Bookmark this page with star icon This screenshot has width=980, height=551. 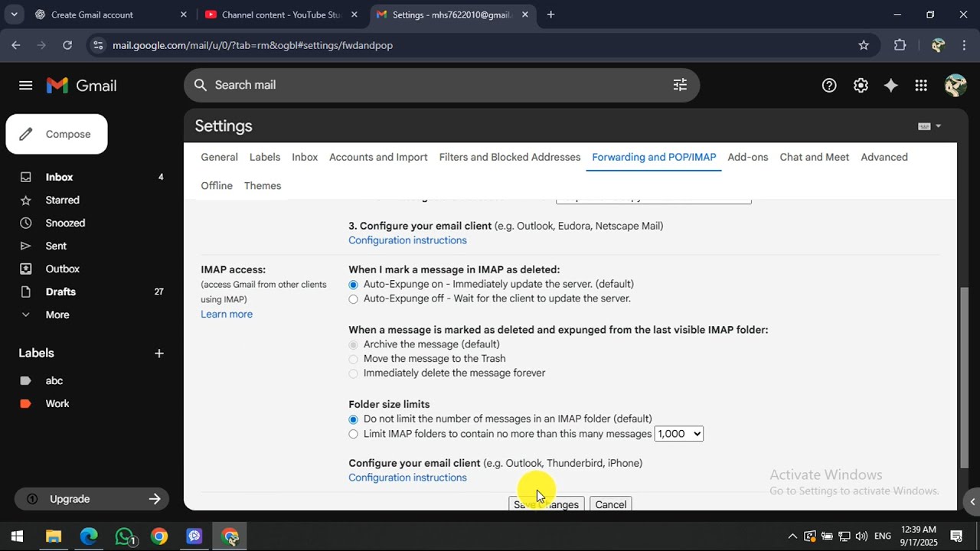coord(864,45)
